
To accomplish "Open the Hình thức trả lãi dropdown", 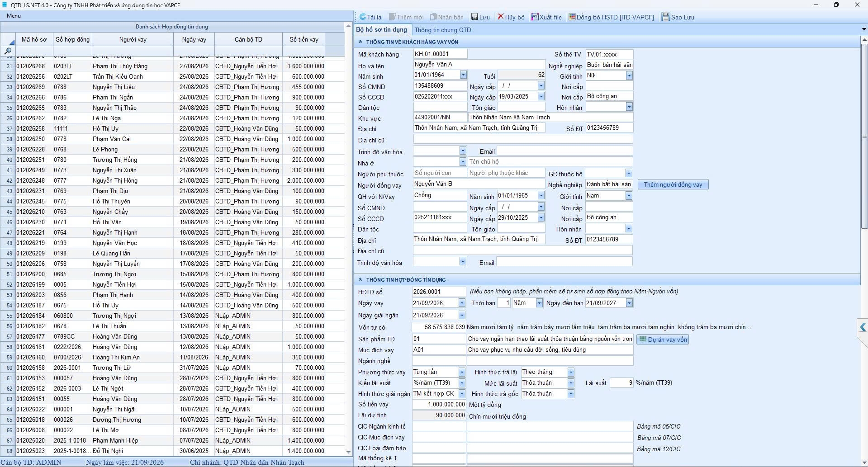I will click(571, 372).
